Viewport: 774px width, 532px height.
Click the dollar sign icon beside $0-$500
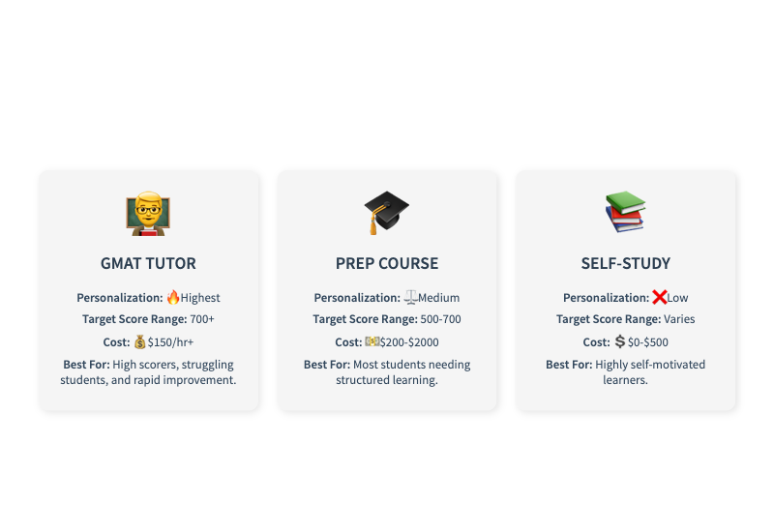pos(619,341)
